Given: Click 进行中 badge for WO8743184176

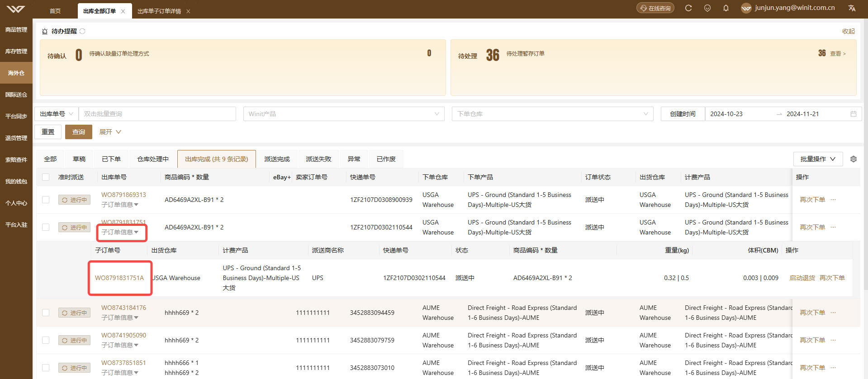Looking at the screenshot, I should point(74,313).
